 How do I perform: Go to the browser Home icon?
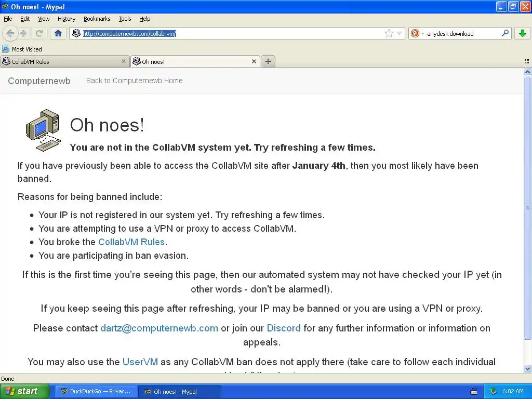[x=58, y=33]
